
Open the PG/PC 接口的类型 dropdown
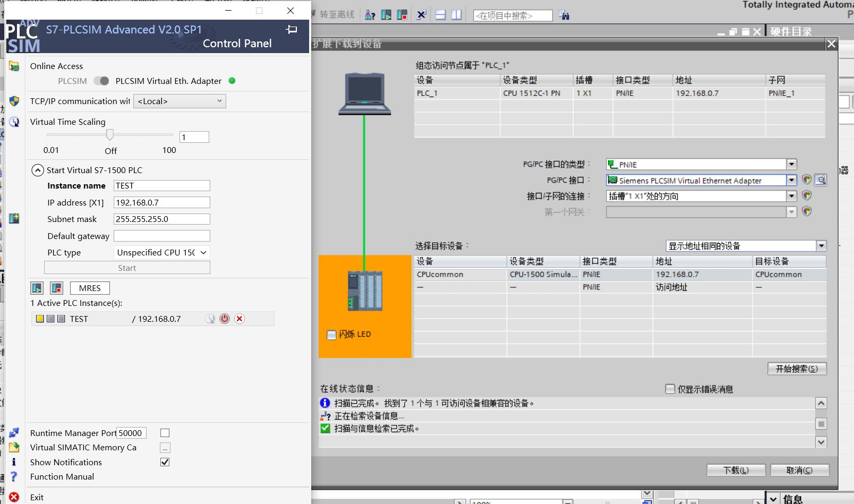click(791, 164)
